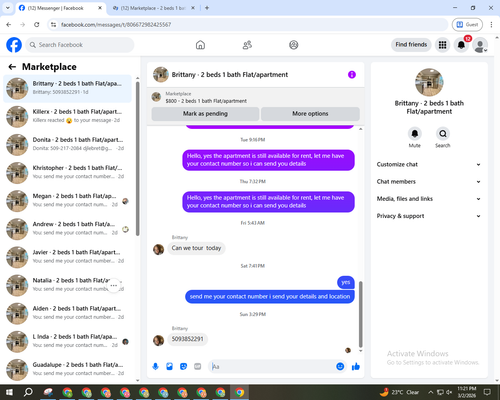Open Windows taskbar search
The height and width of the screenshot is (400, 500).
click(x=28, y=392)
